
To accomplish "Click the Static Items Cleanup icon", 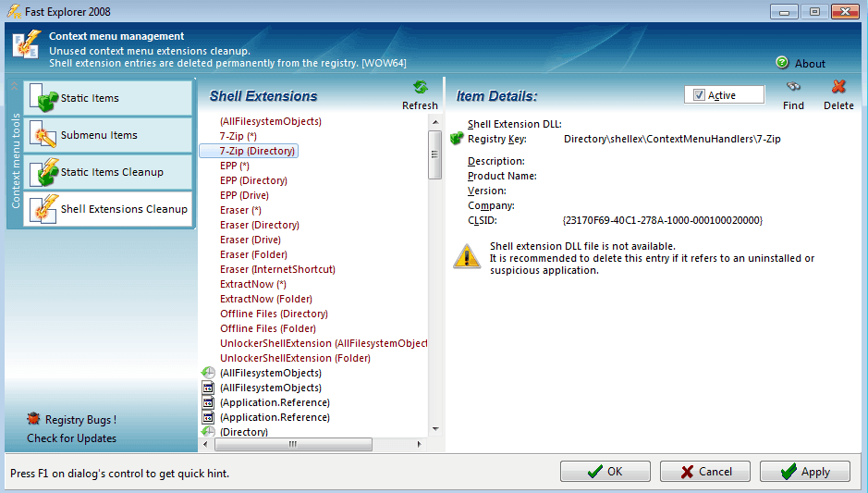I will click(x=43, y=172).
